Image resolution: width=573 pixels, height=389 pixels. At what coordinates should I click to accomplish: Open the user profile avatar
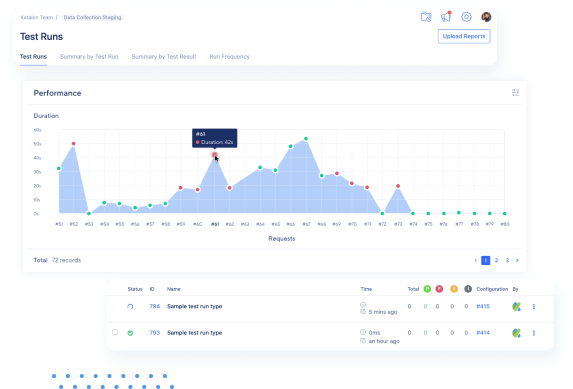tap(486, 17)
